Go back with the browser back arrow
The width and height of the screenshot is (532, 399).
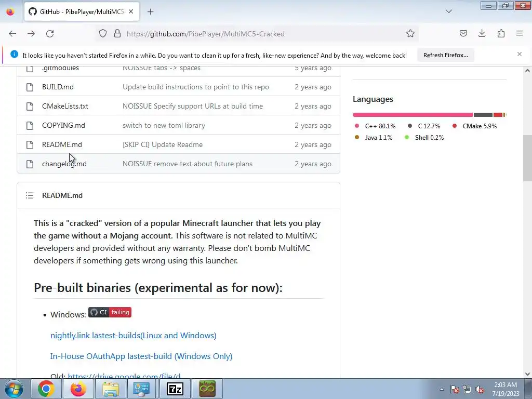(12, 34)
